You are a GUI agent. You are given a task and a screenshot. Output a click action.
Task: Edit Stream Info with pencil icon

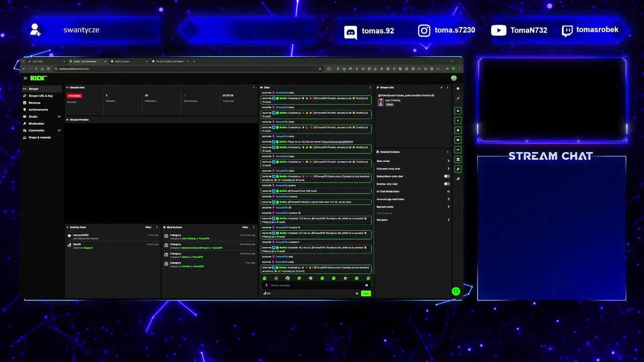(442, 87)
